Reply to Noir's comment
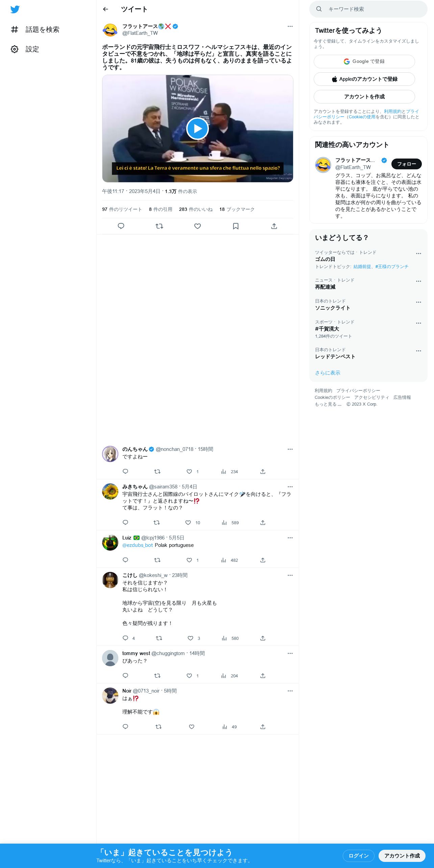Image resolution: width=434 pixels, height=868 pixels. click(x=125, y=727)
